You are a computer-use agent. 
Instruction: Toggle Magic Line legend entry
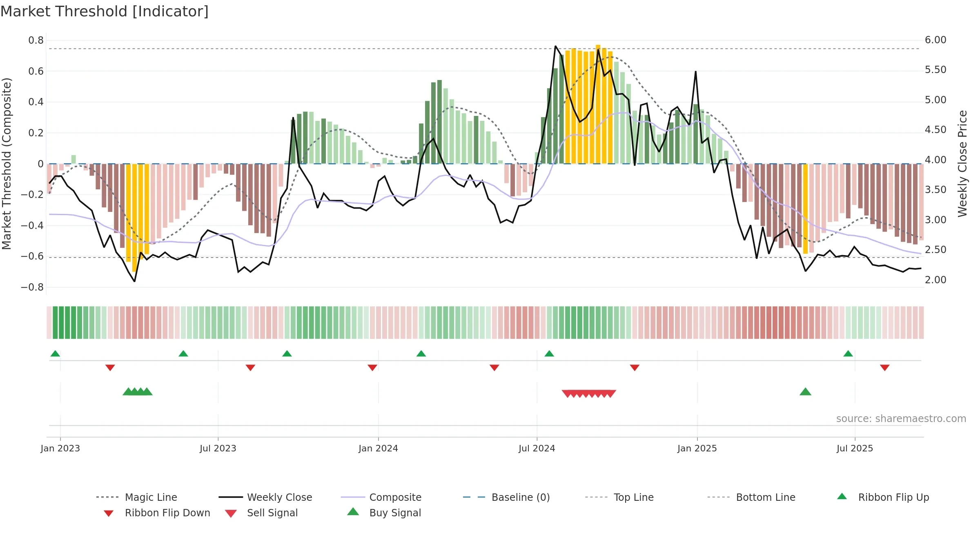[136, 497]
